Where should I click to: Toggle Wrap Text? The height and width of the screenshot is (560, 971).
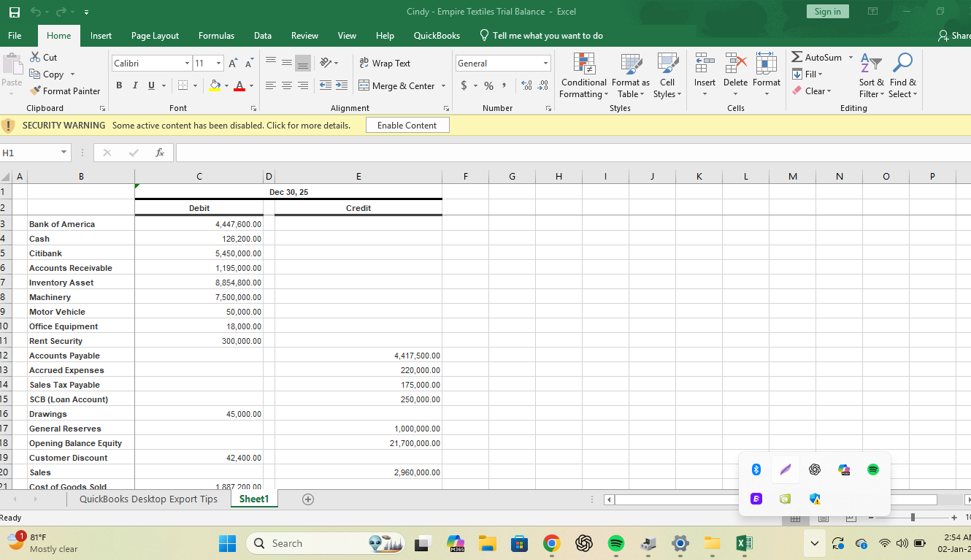point(385,64)
